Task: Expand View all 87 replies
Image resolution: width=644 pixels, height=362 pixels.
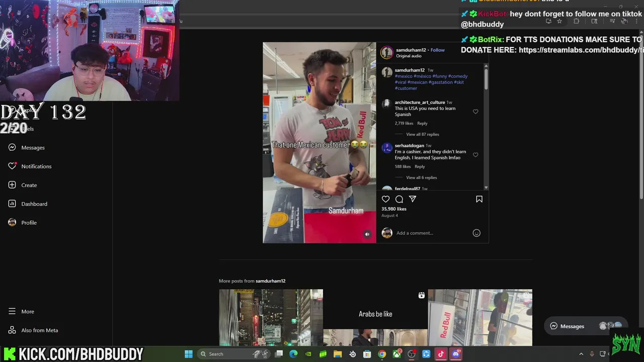Action: (423, 134)
